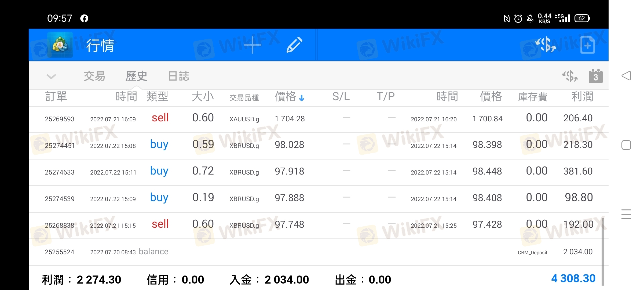Screen dimensions: 644x290
Task: Add a new symbol with plus icon
Action: [x=252, y=45]
